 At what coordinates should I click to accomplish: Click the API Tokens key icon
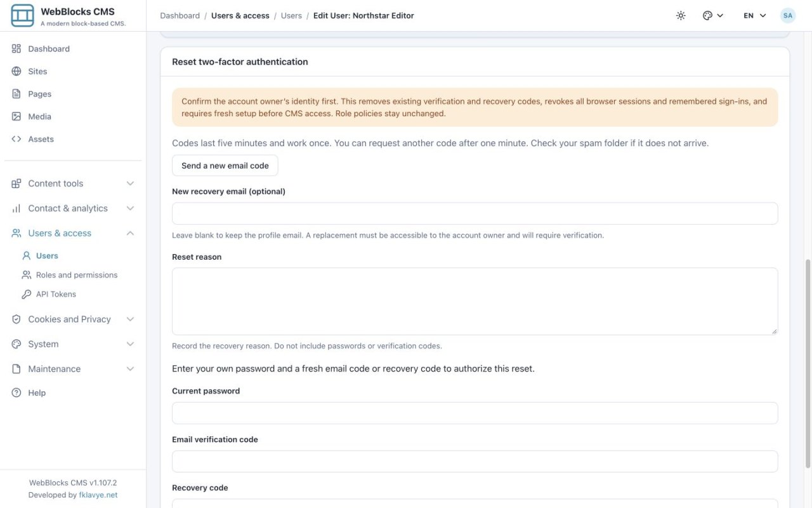tap(27, 294)
